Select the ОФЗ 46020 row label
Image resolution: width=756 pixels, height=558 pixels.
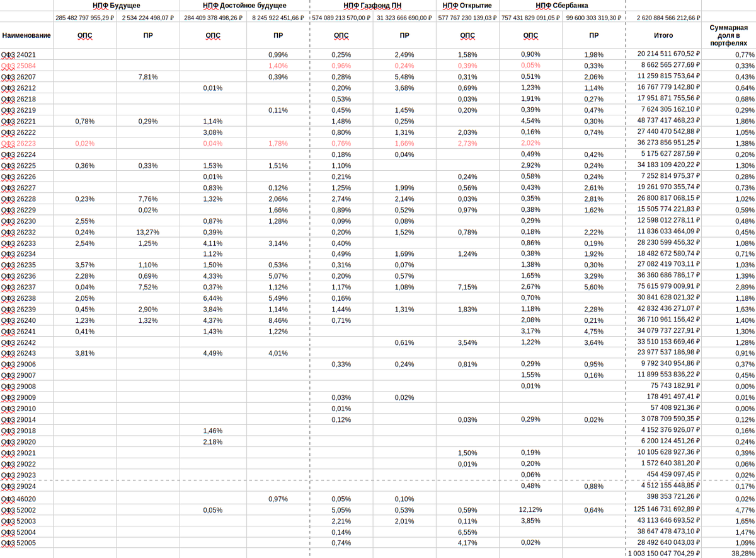(x=18, y=499)
